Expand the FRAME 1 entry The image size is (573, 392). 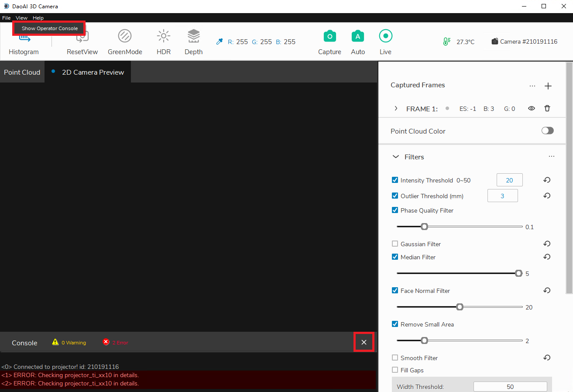point(396,108)
